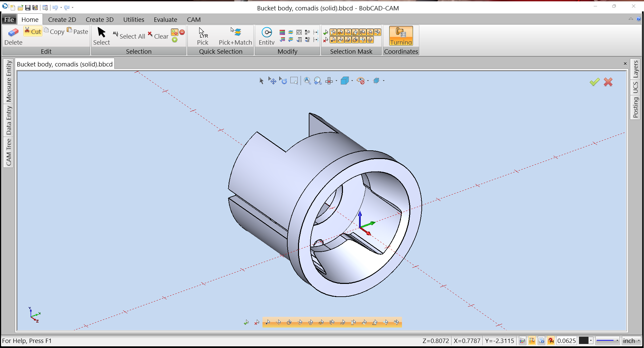Toggle the snap magnet in status bar
The height and width of the screenshot is (348, 644).
click(550, 341)
